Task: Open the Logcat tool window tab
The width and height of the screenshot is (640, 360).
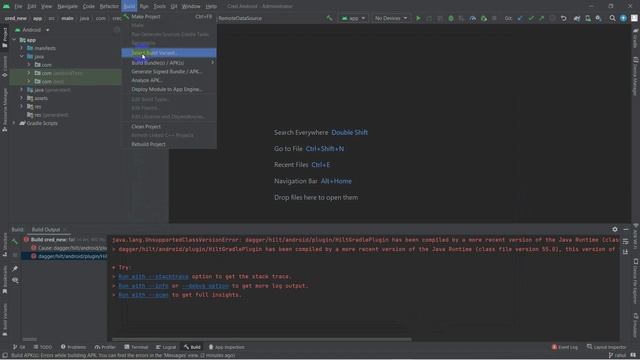Action: 166,347
